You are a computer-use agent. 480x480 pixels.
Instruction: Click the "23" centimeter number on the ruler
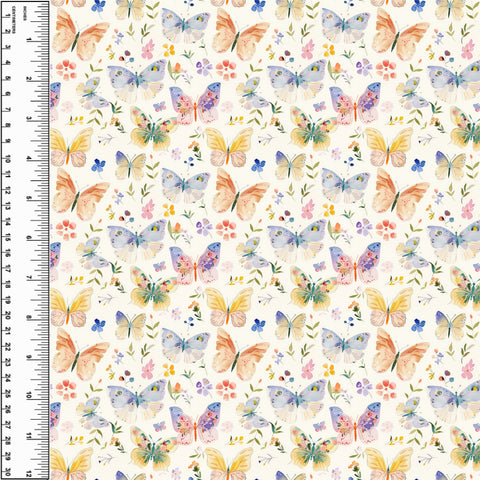click(8, 363)
